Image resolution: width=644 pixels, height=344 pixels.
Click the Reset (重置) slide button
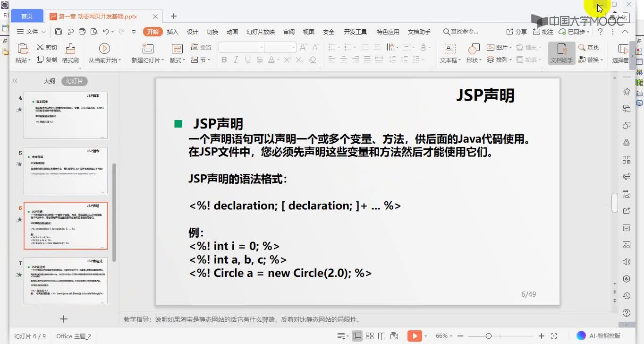pyautogui.click(x=202, y=48)
